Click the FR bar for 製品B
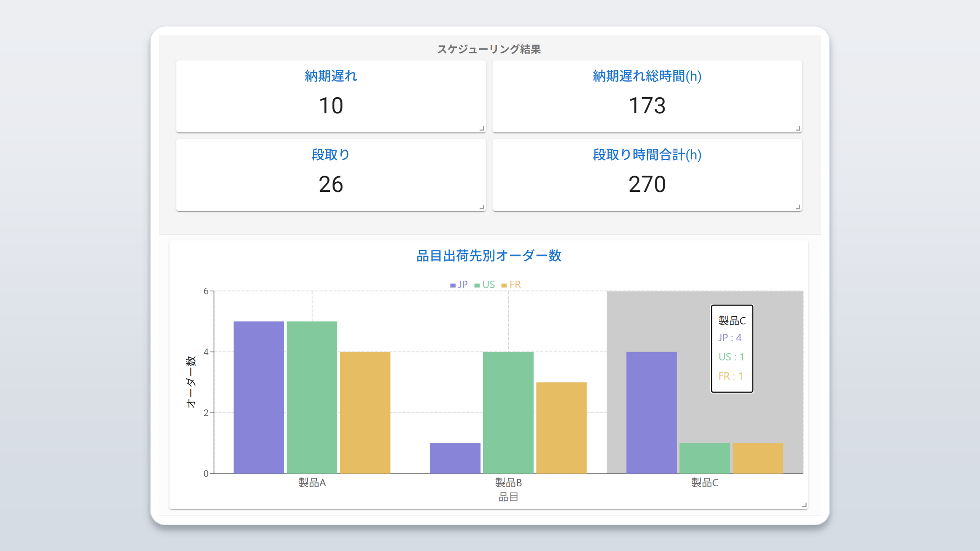Screen dimensions: 980x551 click(561, 428)
